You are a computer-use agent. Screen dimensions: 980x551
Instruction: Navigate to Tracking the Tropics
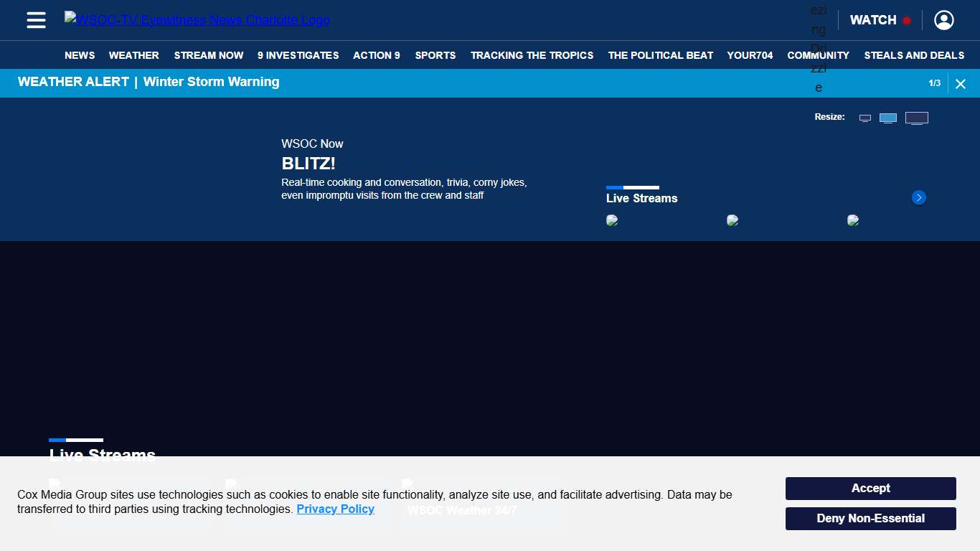click(x=532, y=55)
